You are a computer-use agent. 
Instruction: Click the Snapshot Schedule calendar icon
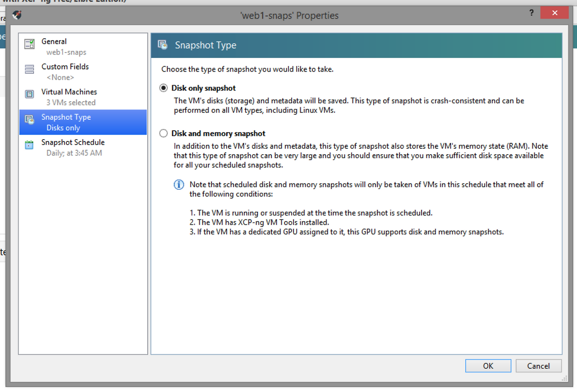[x=29, y=145]
